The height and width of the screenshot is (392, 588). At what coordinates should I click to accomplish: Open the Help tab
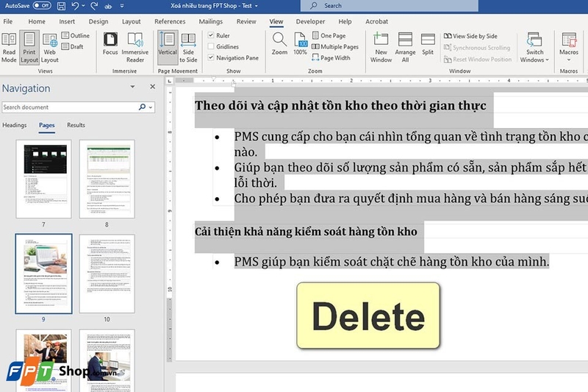(x=345, y=21)
